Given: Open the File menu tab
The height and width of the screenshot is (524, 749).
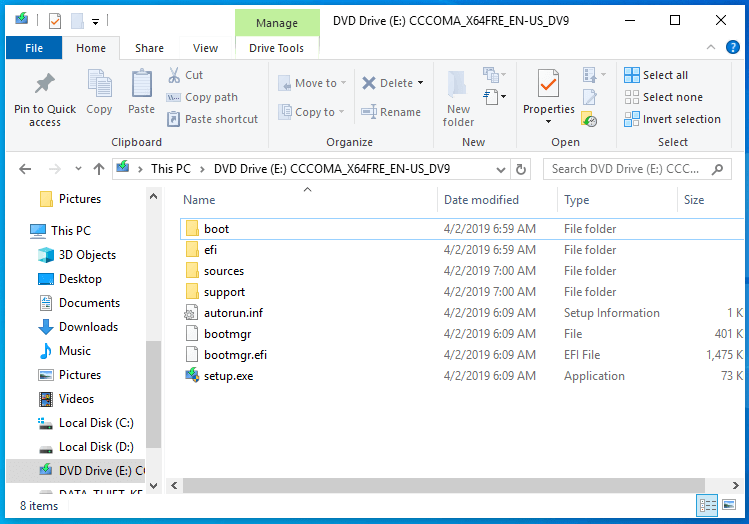Looking at the screenshot, I should point(34,48).
